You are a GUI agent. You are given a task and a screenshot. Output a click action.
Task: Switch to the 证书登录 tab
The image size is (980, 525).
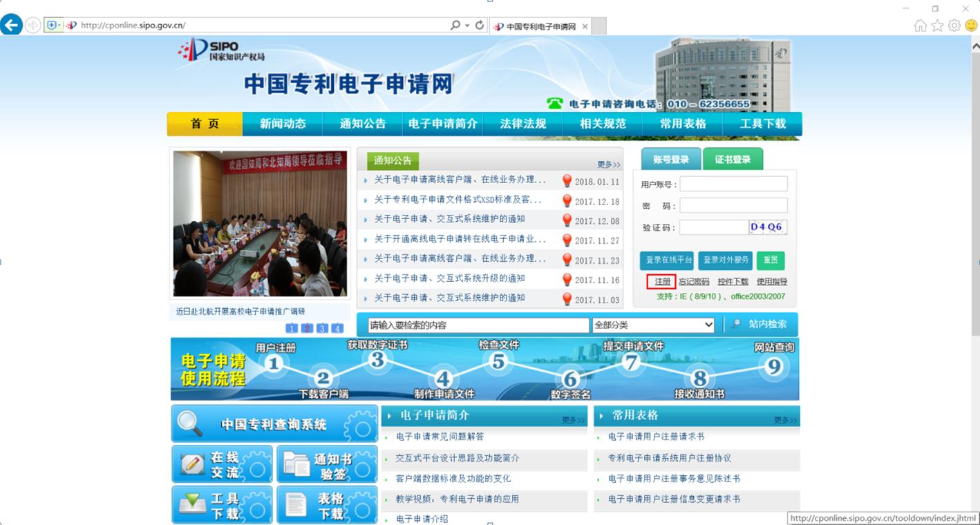click(733, 160)
